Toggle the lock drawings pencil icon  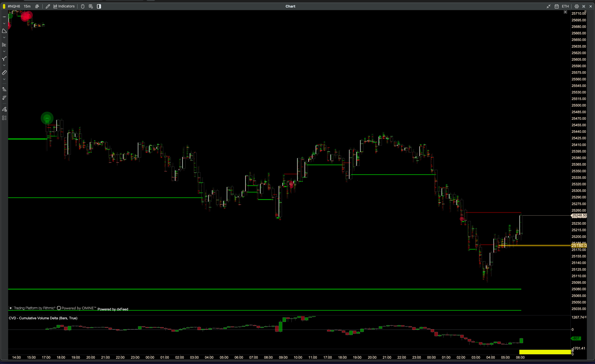click(4, 109)
